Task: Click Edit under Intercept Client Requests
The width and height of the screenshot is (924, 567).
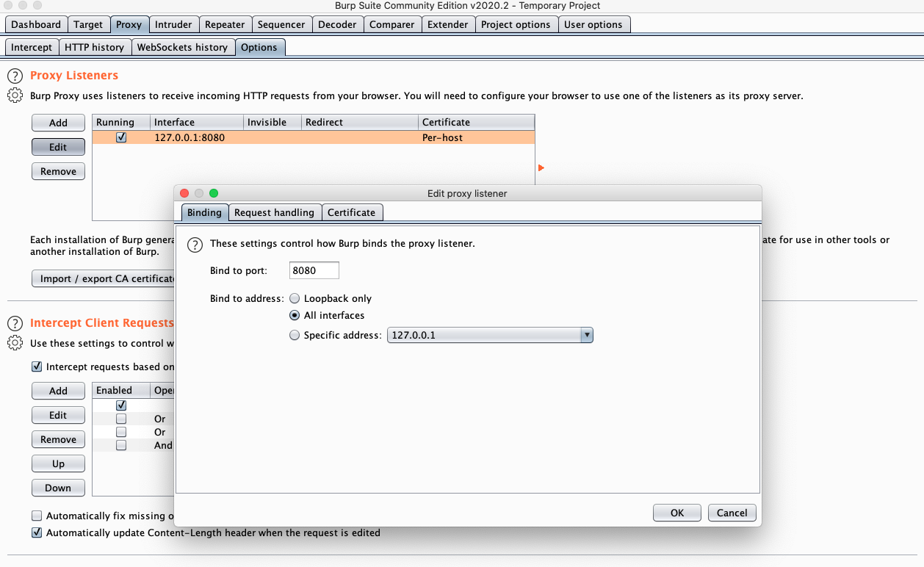Action: point(58,415)
